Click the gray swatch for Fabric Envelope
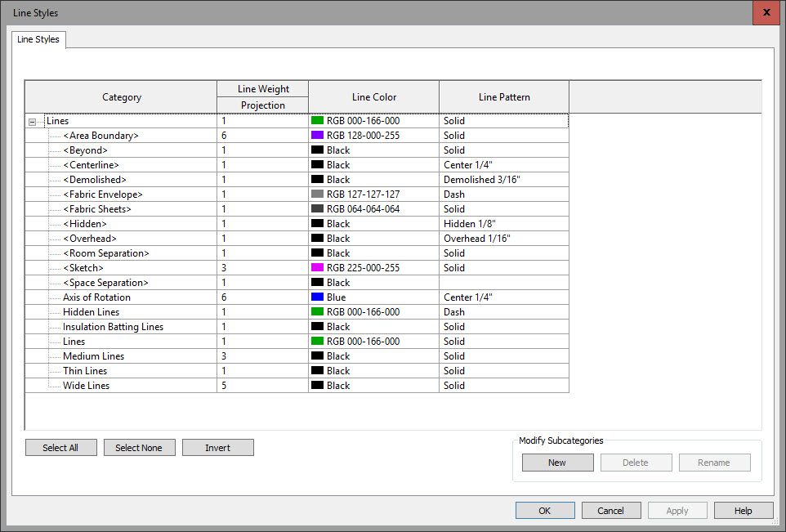786x532 pixels. [317, 194]
